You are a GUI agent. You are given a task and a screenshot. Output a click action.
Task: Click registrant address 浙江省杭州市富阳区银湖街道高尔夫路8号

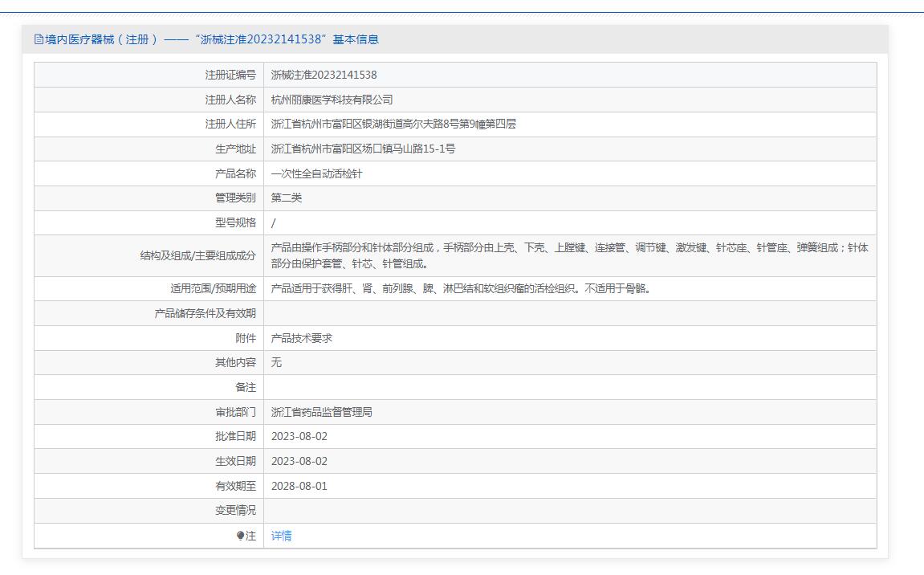click(x=393, y=124)
